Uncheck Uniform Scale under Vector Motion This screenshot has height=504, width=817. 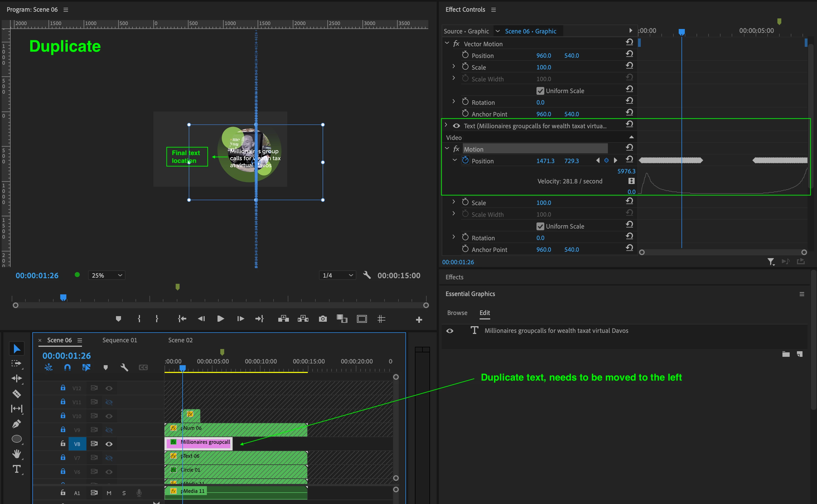pos(540,91)
